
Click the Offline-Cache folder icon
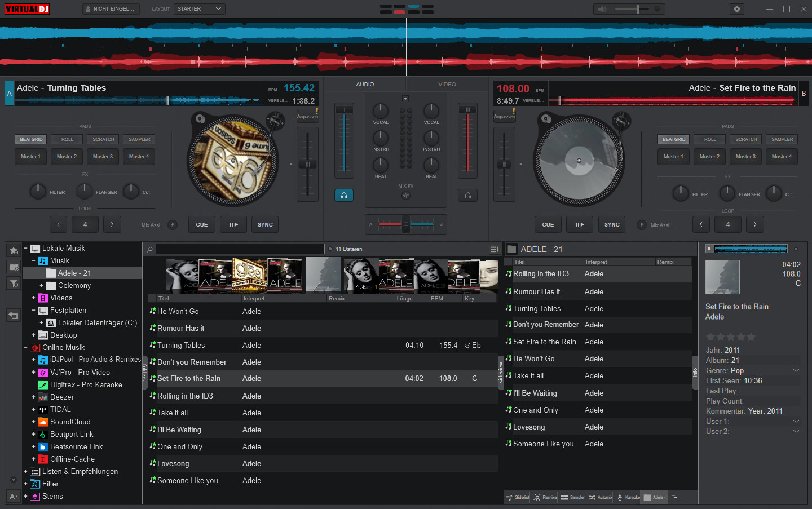point(43,459)
